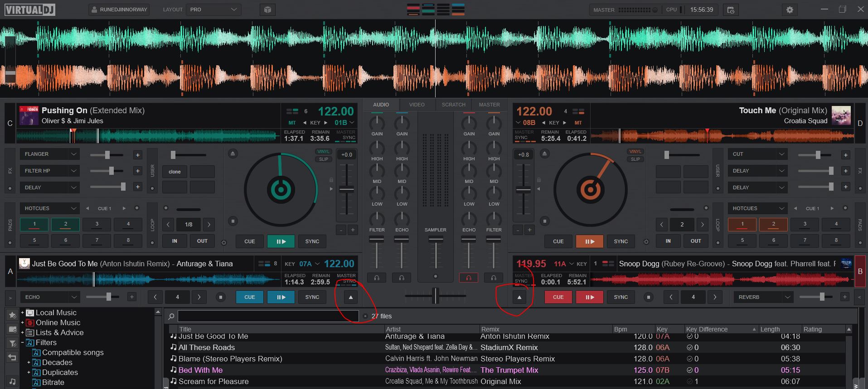Open the FILTER HP effect dropdown
This screenshot has height=389, width=868.
point(49,171)
